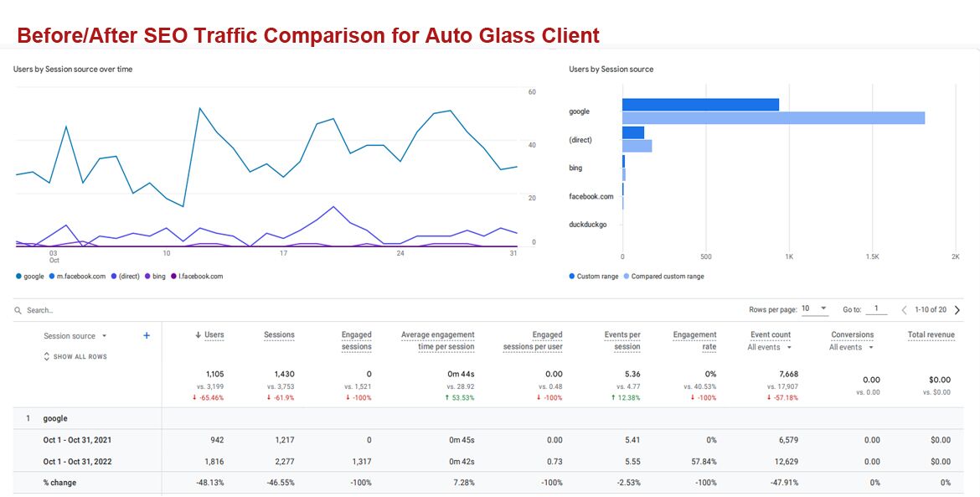
Task: Toggle l.facebook.com legend dot
Action: (174, 276)
